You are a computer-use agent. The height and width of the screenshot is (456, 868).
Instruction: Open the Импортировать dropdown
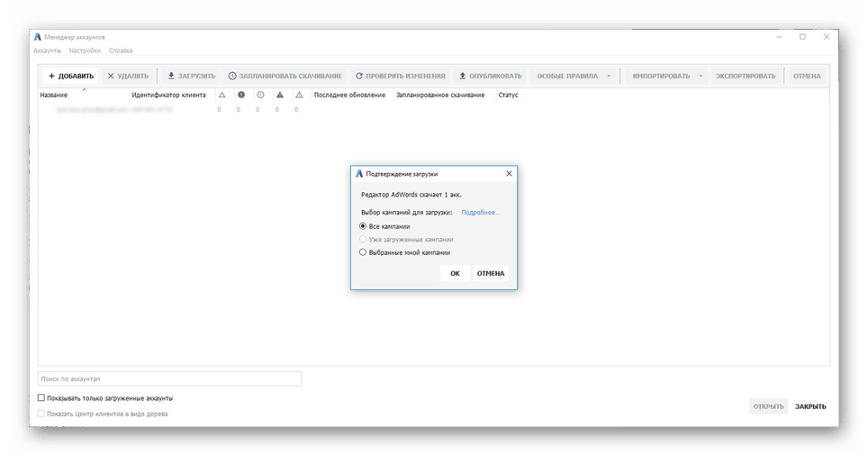point(667,76)
